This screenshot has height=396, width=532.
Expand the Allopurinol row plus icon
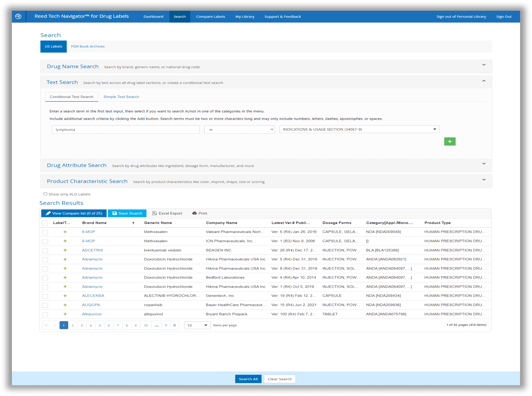tap(65, 314)
